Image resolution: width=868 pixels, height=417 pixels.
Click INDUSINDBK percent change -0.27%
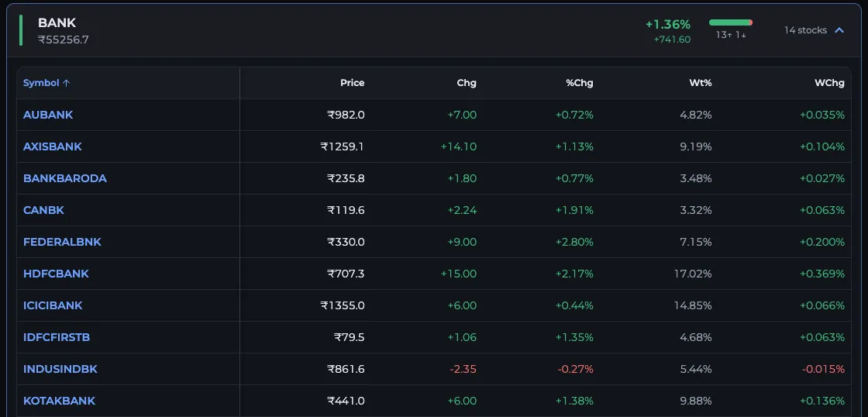tap(575, 369)
